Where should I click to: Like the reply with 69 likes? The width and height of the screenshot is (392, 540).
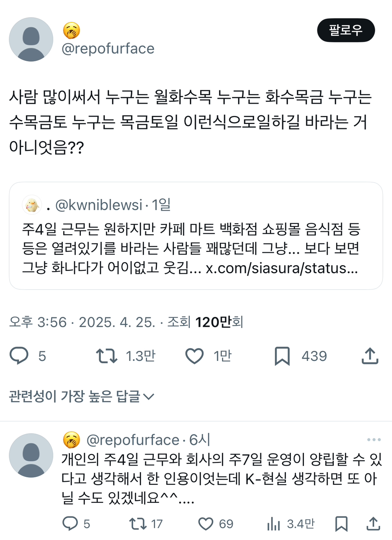pos(206,524)
